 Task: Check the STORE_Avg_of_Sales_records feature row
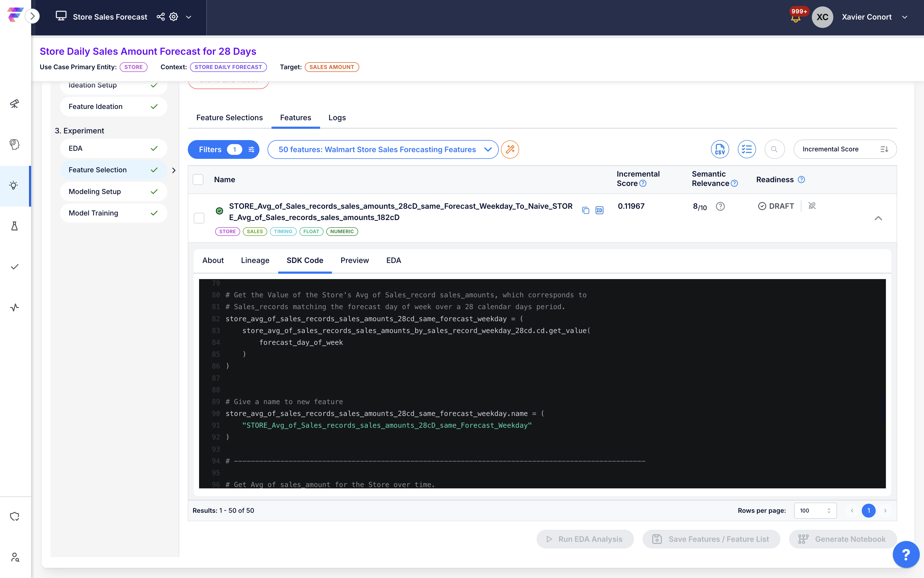click(x=199, y=218)
